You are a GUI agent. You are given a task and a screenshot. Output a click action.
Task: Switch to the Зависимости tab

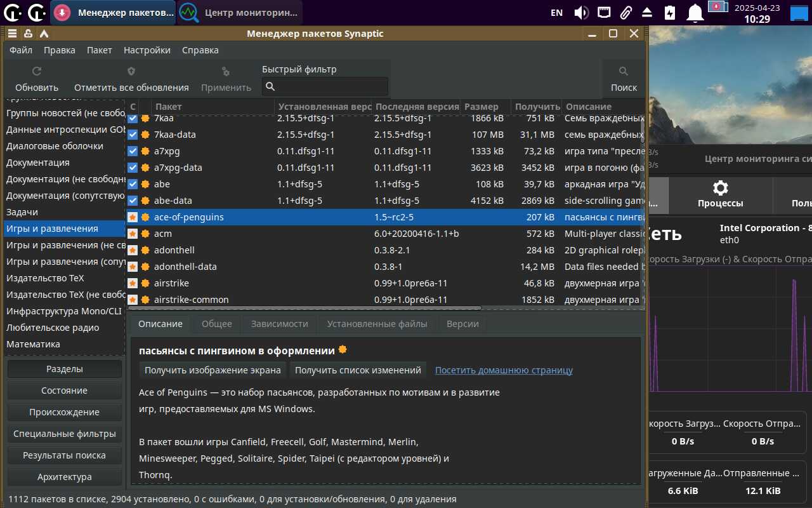(x=279, y=324)
